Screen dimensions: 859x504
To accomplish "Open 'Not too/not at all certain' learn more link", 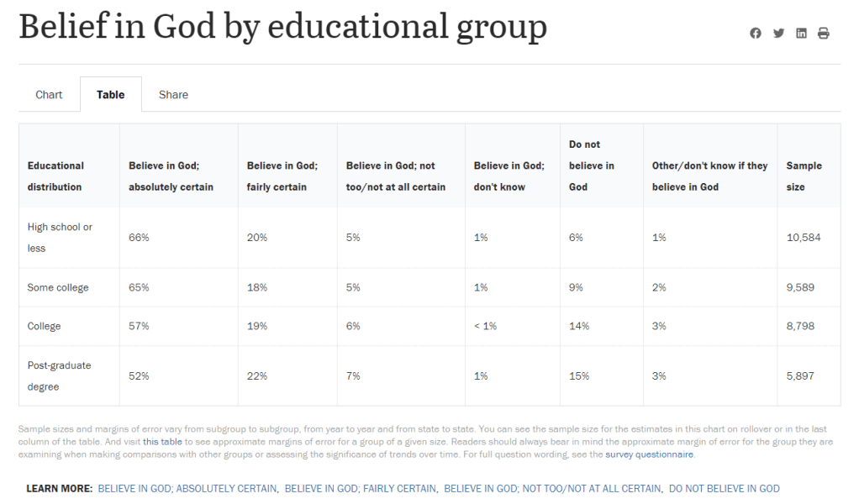I will (x=552, y=489).
